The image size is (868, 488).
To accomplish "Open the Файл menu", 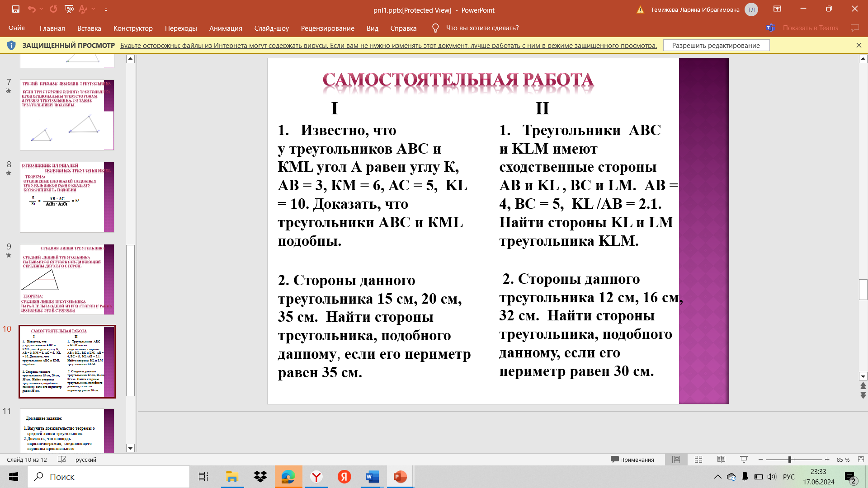I will pos(16,28).
